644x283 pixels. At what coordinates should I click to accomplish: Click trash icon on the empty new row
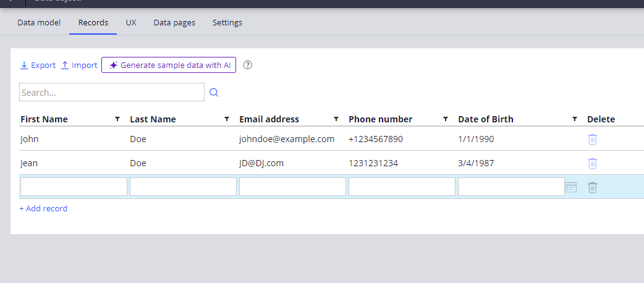(x=592, y=187)
